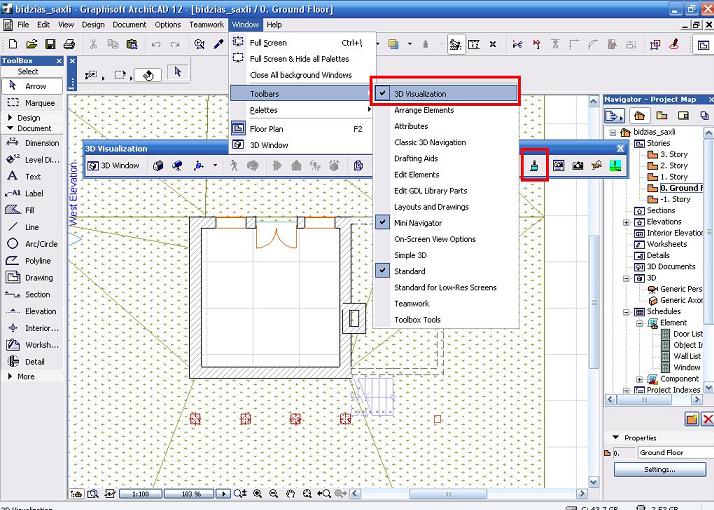
Task: Click the Undo arrow icon
Action: point(156,44)
